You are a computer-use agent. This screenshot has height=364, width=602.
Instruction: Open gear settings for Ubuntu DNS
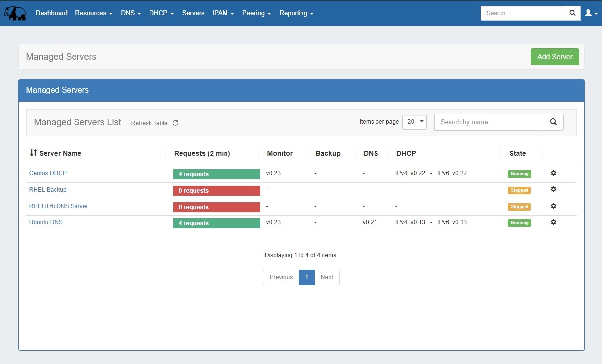[x=553, y=222]
